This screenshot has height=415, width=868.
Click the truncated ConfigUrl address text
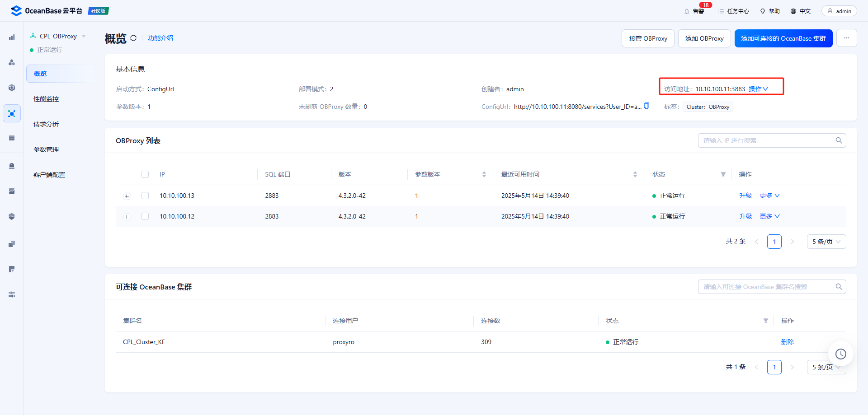click(x=578, y=107)
